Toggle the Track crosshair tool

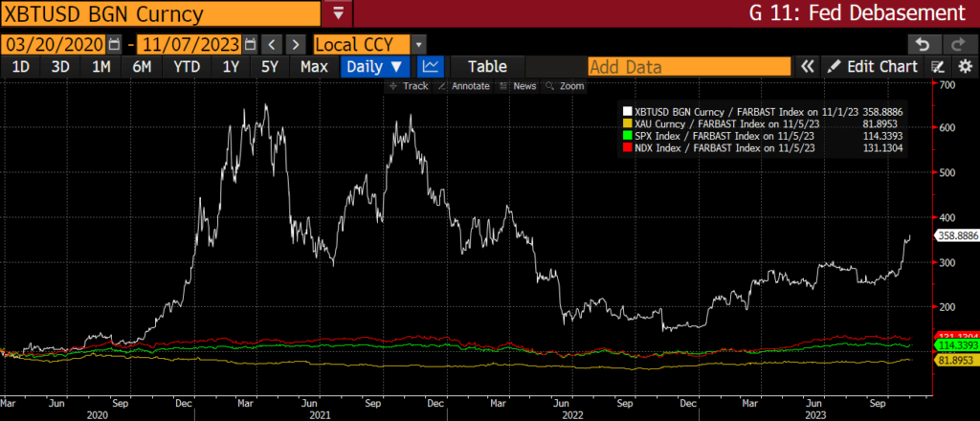409,85
